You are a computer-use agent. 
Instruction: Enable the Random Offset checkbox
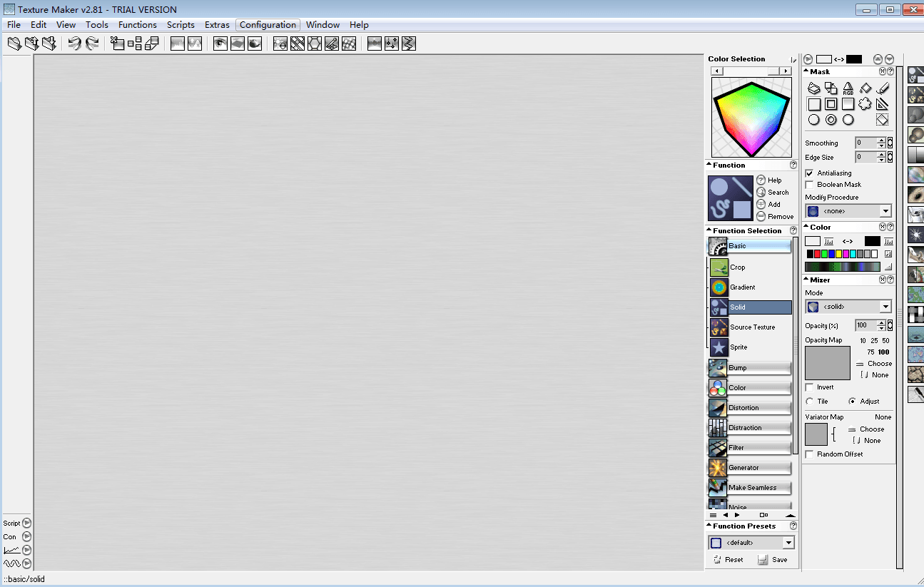click(808, 454)
